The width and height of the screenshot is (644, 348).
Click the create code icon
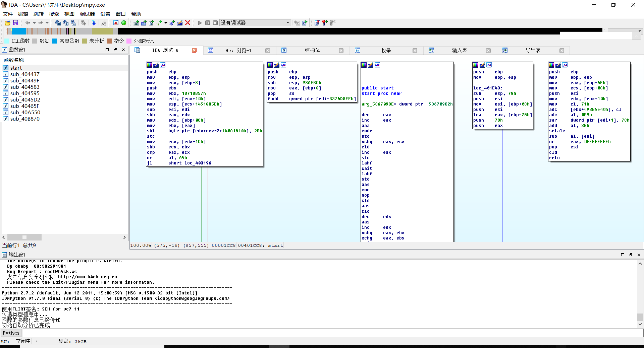(x=136, y=23)
